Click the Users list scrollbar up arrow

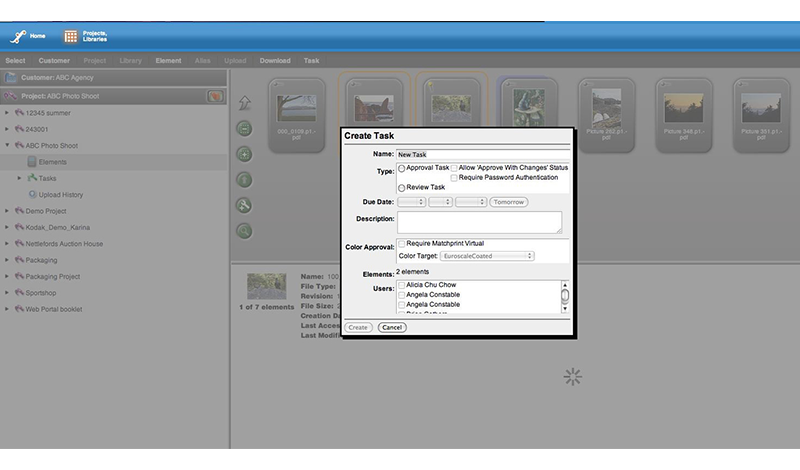pyautogui.click(x=565, y=285)
